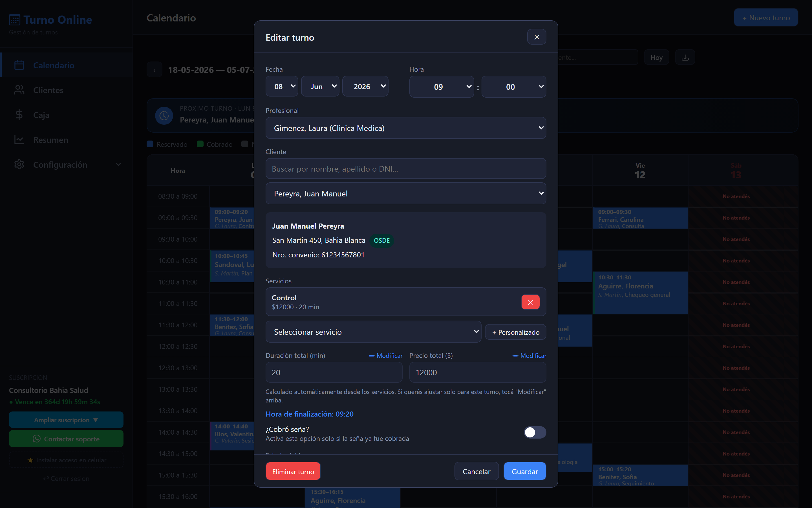Click San Martin 450, Bahia Blanca address
Image resolution: width=812 pixels, height=508 pixels.
point(318,240)
